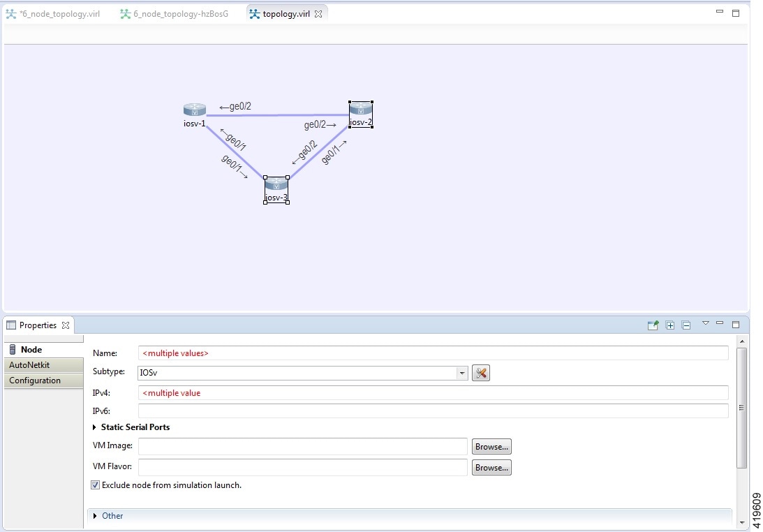
Task: Open the subtype editor wrench icon
Action: [x=481, y=373]
